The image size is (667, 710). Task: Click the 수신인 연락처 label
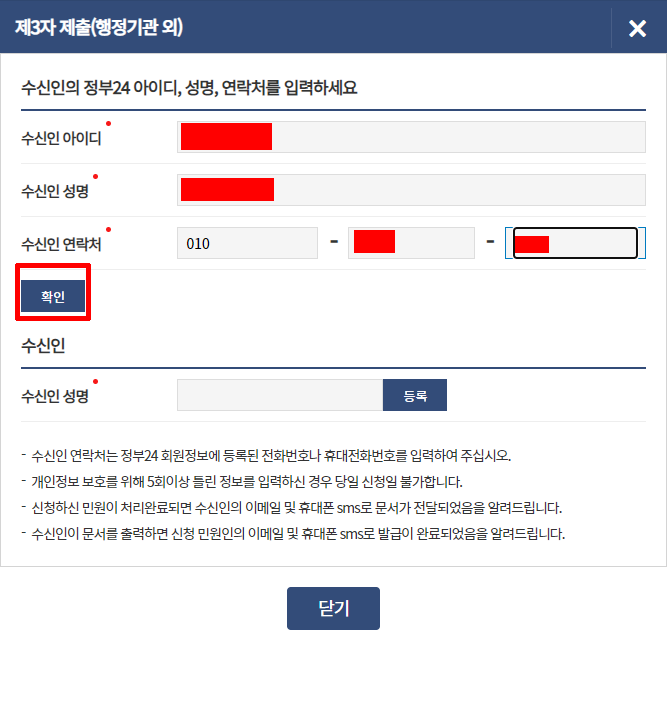click(61, 244)
